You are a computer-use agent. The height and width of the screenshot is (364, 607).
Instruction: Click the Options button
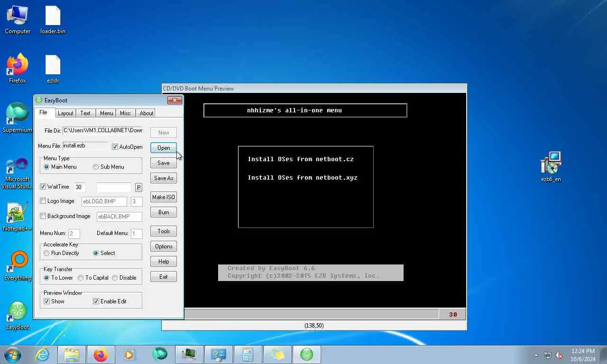(164, 246)
